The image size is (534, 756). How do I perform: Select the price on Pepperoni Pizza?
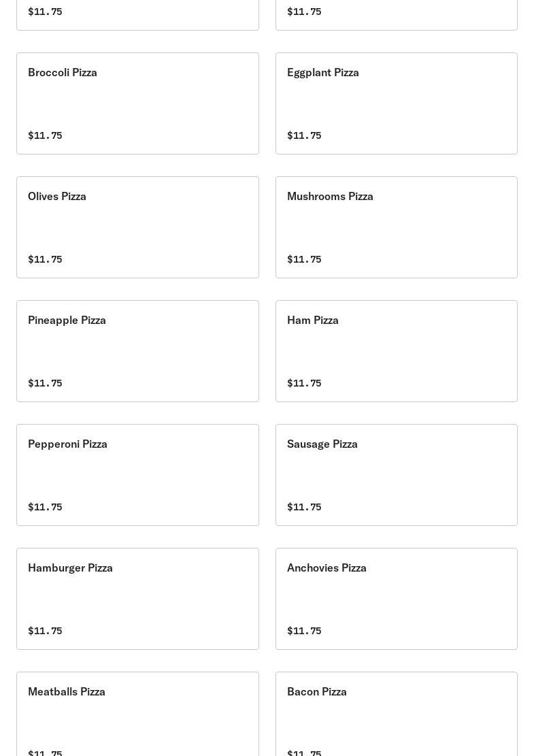click(45, 507)
